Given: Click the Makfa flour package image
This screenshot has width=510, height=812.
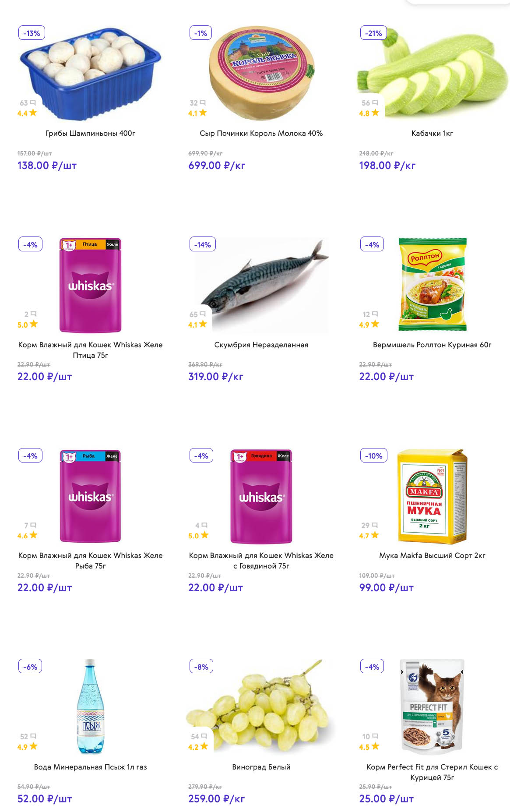Looking at the screenshot, I should point(432,496).
